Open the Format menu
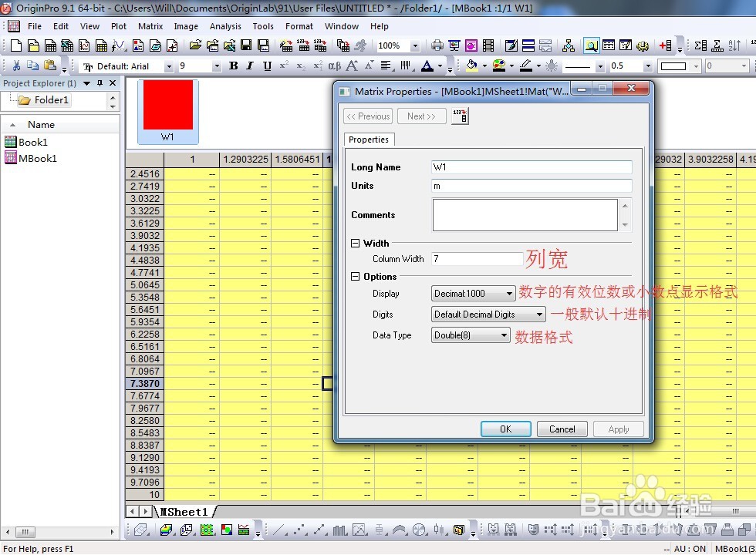 299,26
